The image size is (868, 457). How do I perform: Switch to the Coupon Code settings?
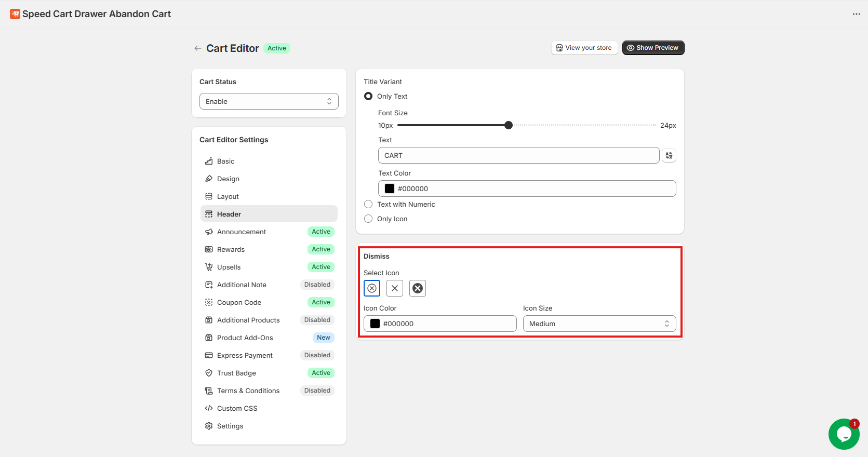[239, 302]
